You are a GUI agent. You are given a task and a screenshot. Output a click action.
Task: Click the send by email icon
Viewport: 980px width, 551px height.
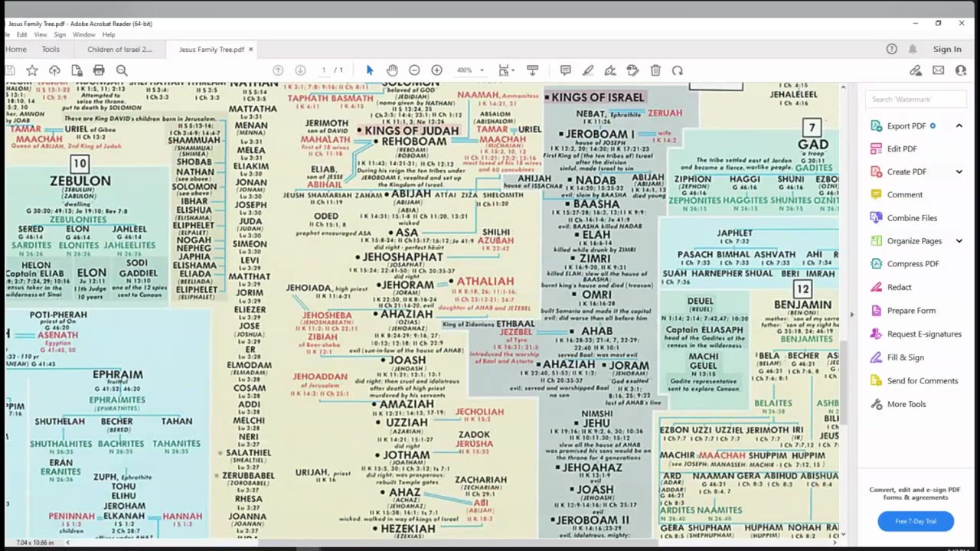[939, 70]
